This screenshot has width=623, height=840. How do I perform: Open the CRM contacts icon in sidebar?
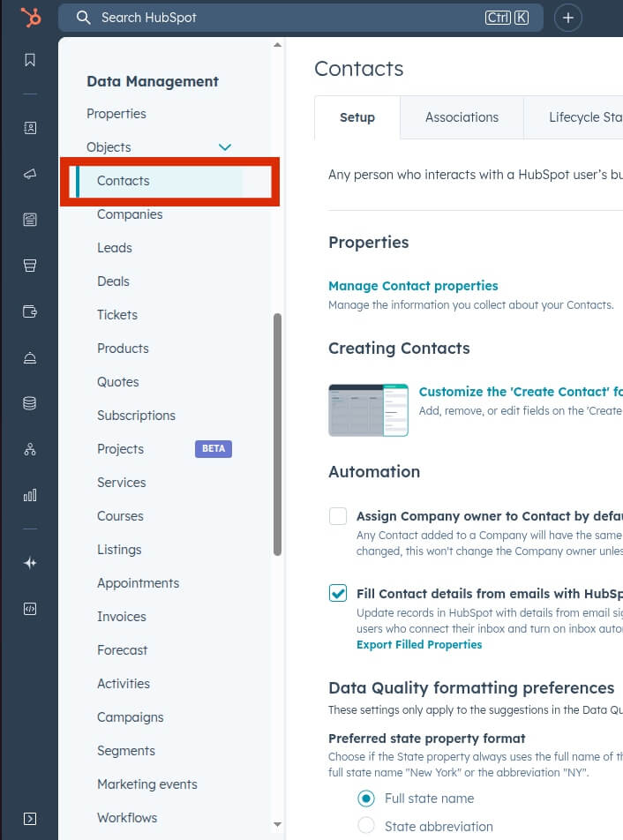pyautogui.click(x=30, y=128)
